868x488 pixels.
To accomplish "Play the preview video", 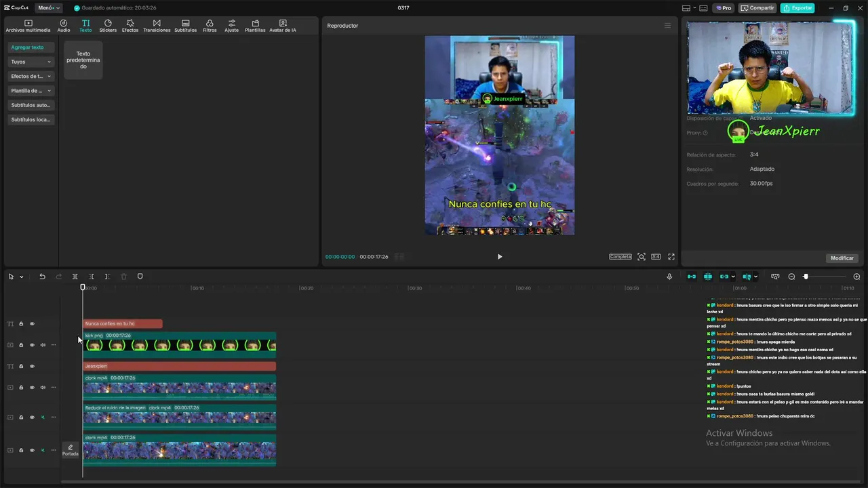I will tap(500, 257).
